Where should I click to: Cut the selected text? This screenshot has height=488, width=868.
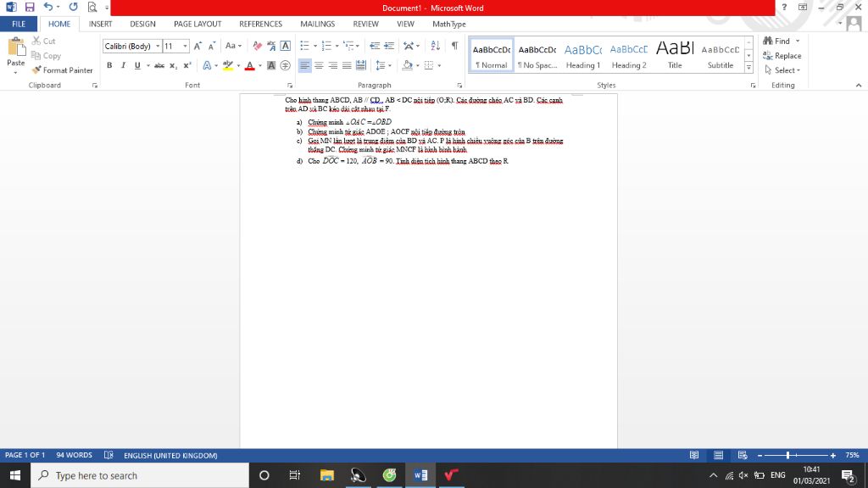44,41
